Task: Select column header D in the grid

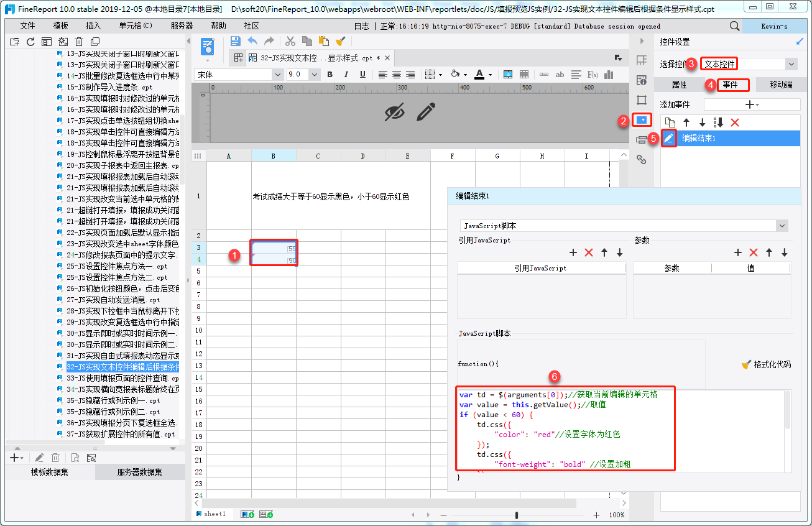Action: tap(363, 156)
